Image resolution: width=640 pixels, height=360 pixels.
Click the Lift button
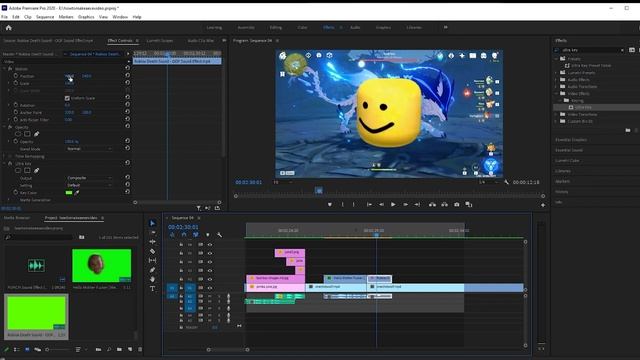click(432, 204)
